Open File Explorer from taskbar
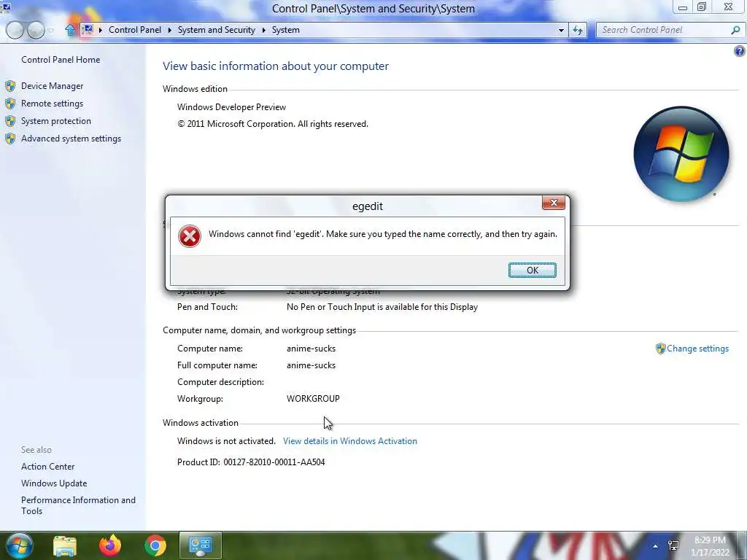The image size is (747, 560). click(x=65, y=546)
